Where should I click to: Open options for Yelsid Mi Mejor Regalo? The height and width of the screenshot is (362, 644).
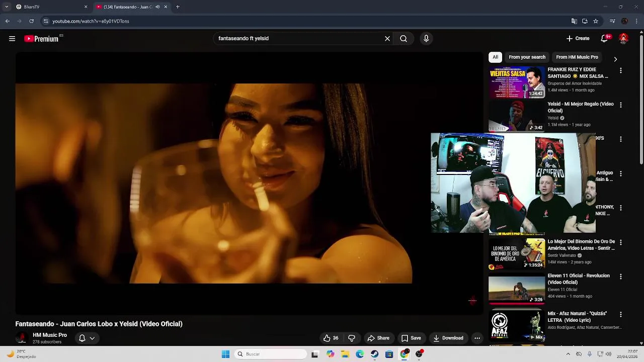point(620,105)
